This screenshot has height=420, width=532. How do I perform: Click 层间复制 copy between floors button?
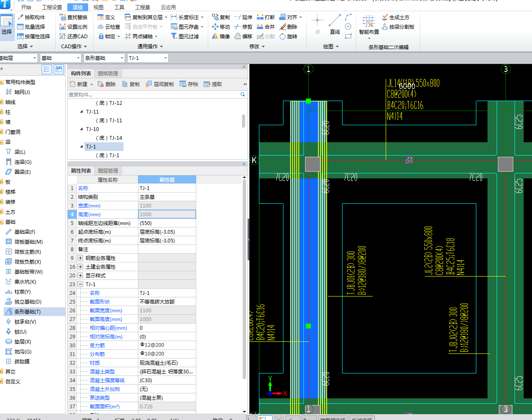160,84
